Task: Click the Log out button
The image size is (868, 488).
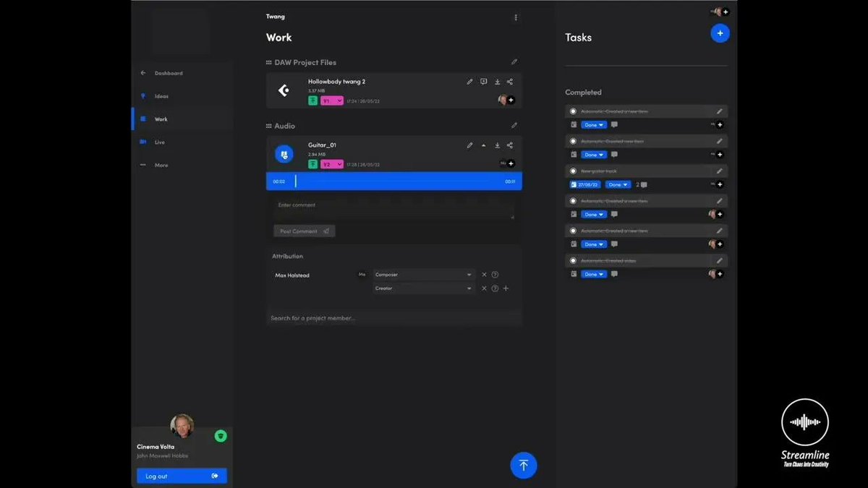Action: pos(181,476)
